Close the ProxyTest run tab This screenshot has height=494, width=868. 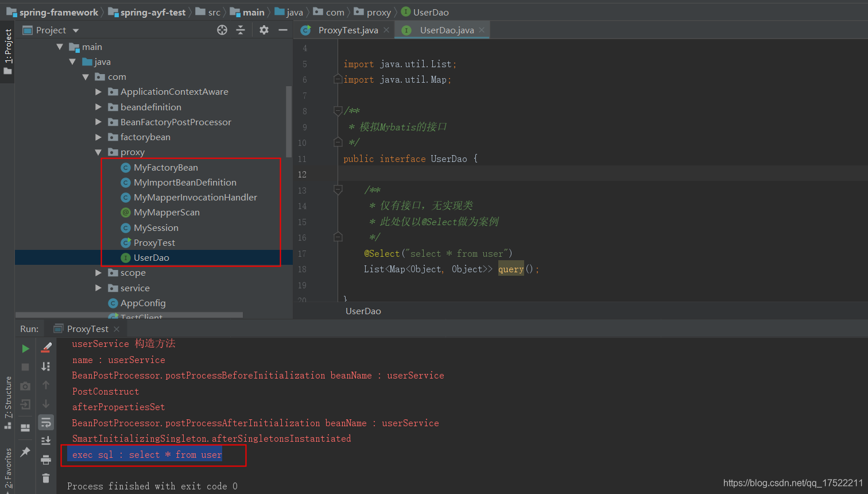tap(117, 329)
